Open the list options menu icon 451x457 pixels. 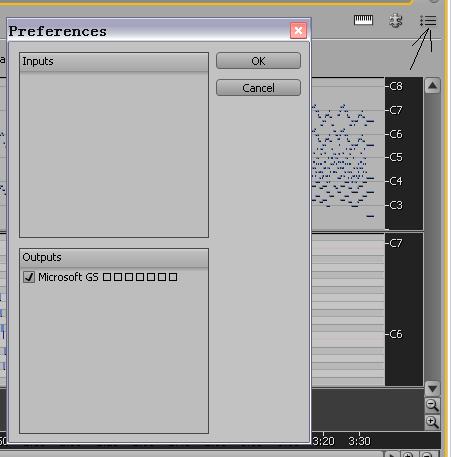428,21
